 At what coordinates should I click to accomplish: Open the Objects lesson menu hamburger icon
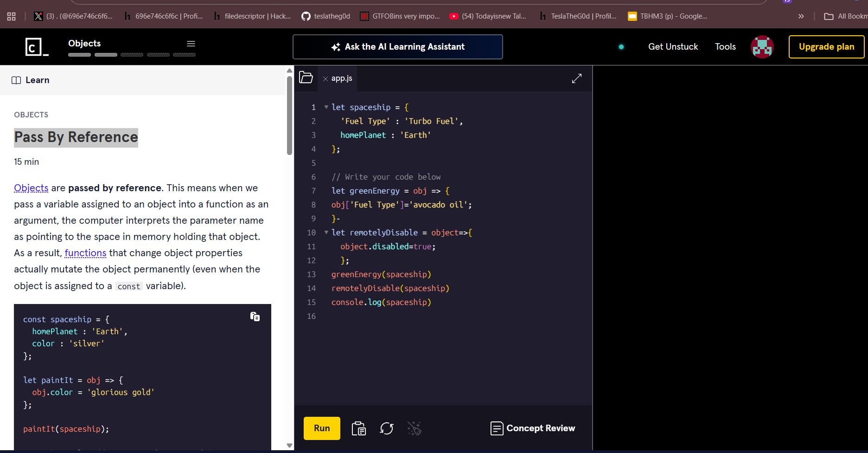click(191, 44)
